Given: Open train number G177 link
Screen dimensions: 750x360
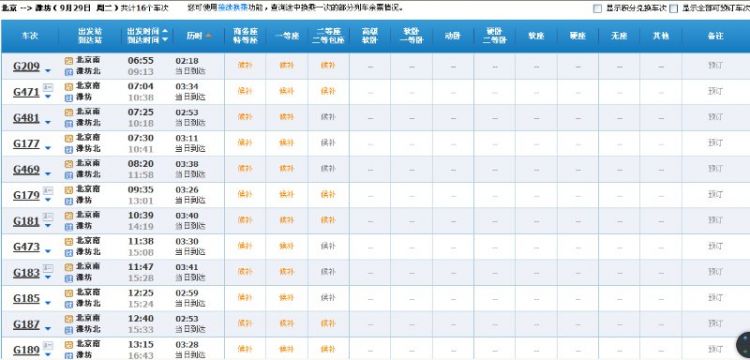Looking at the screenshot, I should (x=26, y=144).
